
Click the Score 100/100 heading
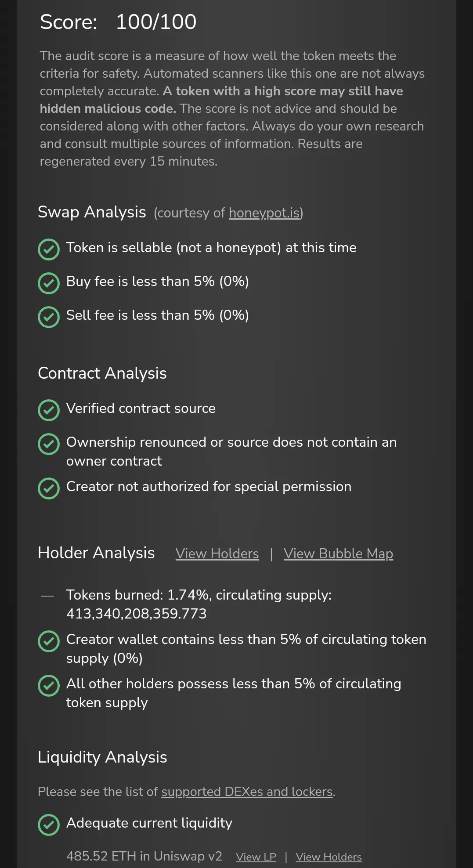point(118,22)
